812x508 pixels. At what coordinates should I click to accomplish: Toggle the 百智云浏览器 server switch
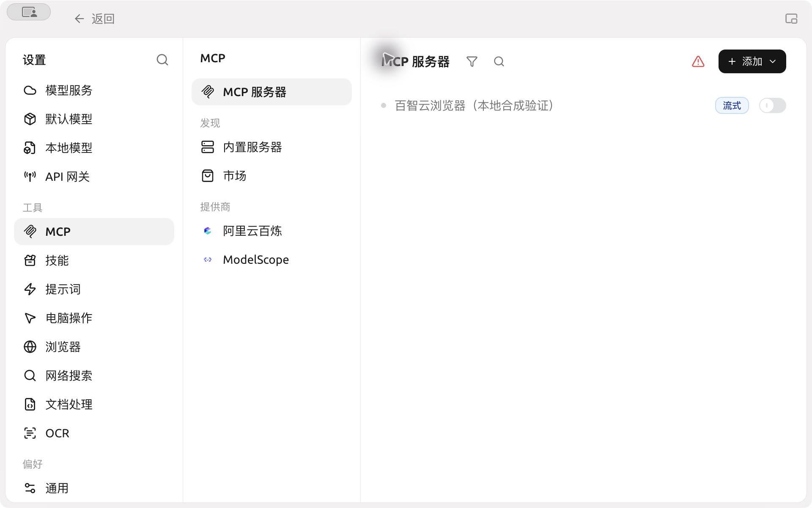pyautogui.click(x=772, y=105)
